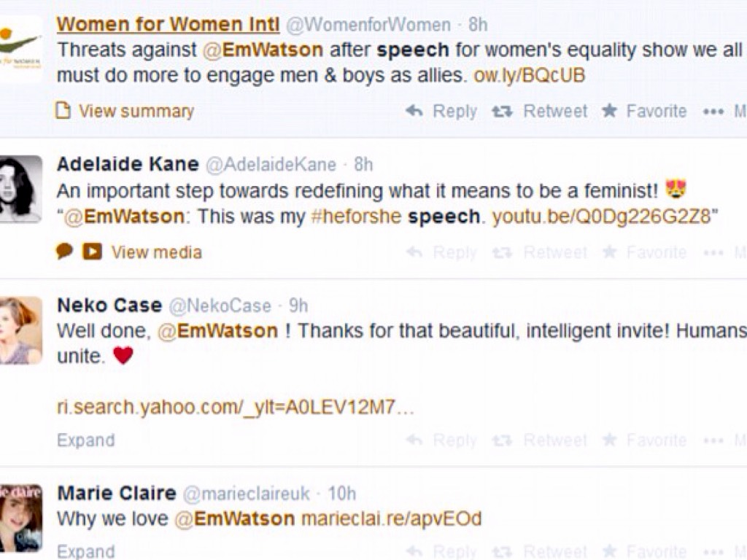Click the #heforshe hashtag
The height and width of the screenshot is (560, 747).
(356, 217)
